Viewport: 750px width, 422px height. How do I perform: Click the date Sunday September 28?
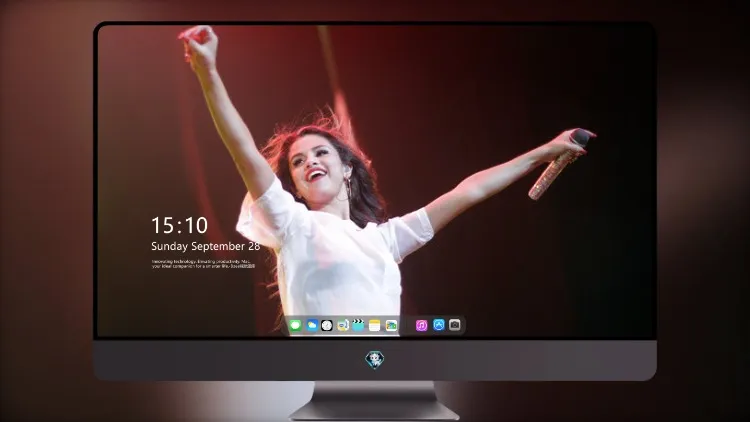(206, 246)
